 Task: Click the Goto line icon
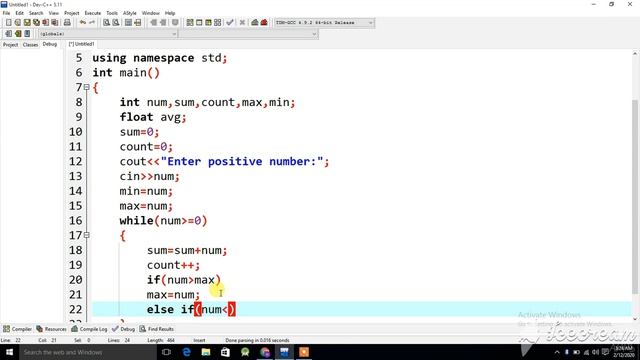pos(138,22)
